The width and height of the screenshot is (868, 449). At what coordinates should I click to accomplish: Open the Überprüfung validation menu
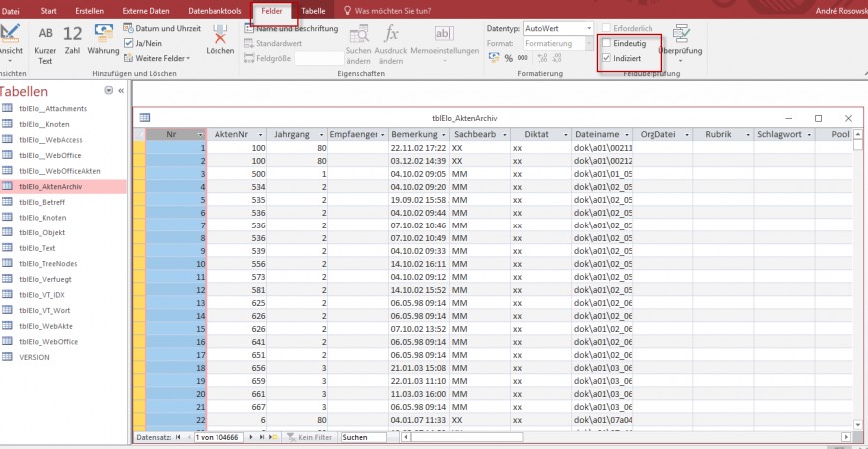pyautogui.click(x=680, y=42)
